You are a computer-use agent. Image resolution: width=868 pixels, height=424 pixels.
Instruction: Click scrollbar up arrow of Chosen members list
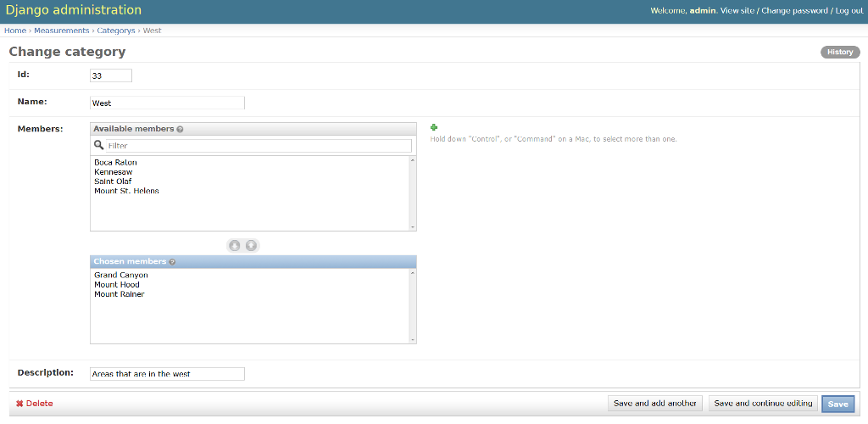pos(413,273)
